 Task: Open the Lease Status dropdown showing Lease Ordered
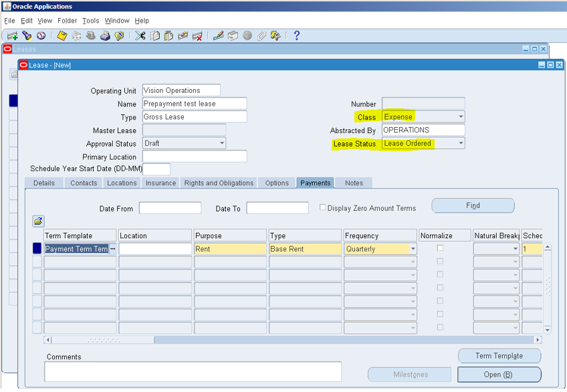coord(461,143)
